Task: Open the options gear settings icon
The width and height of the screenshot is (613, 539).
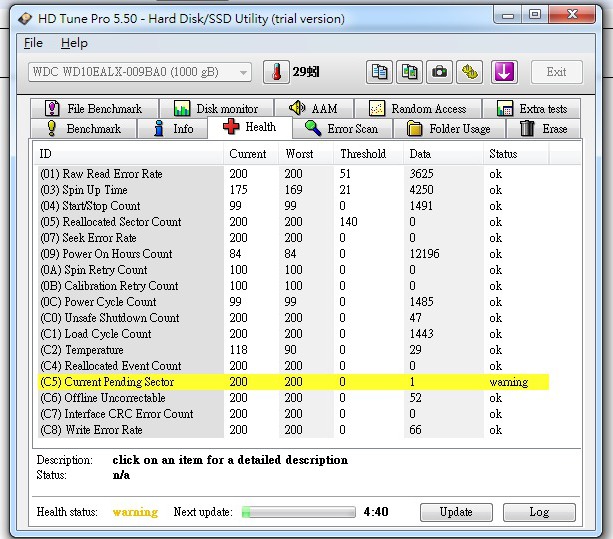Action: pyautogui.click(x=470, y=72)
